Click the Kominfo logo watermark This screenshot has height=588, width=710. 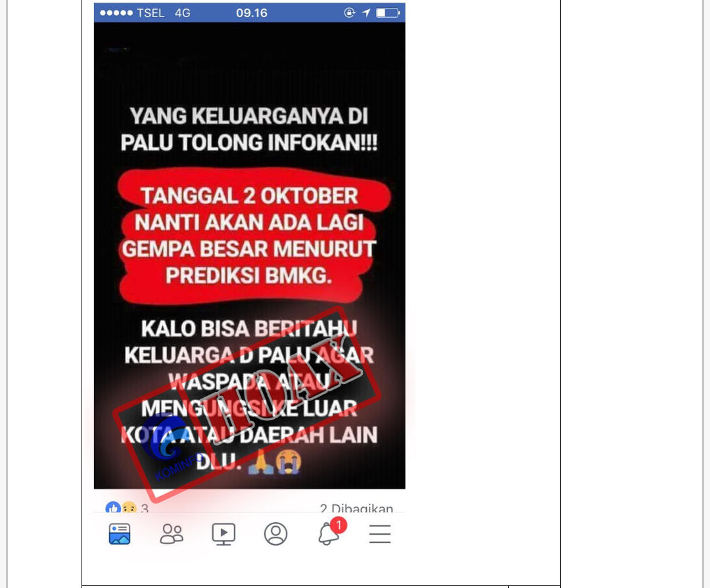(168, 445)
